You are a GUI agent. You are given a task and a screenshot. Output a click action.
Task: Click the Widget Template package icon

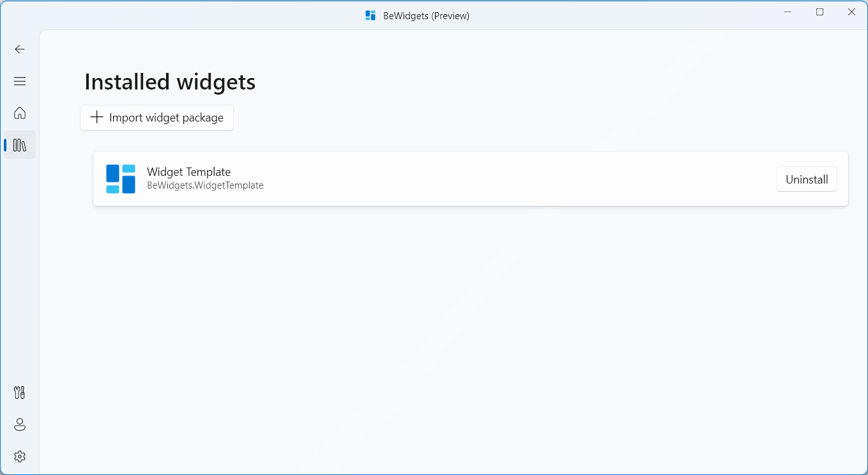click(x=121, y=179)
